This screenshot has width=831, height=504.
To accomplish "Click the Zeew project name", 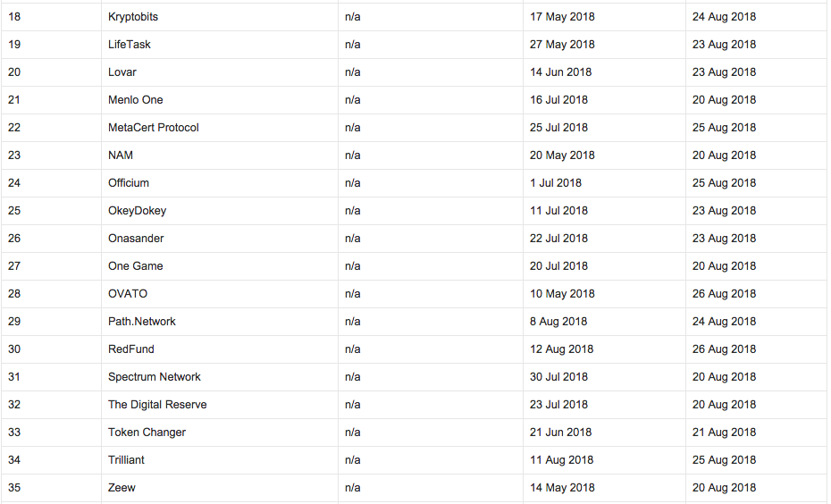I will [122, 488].
